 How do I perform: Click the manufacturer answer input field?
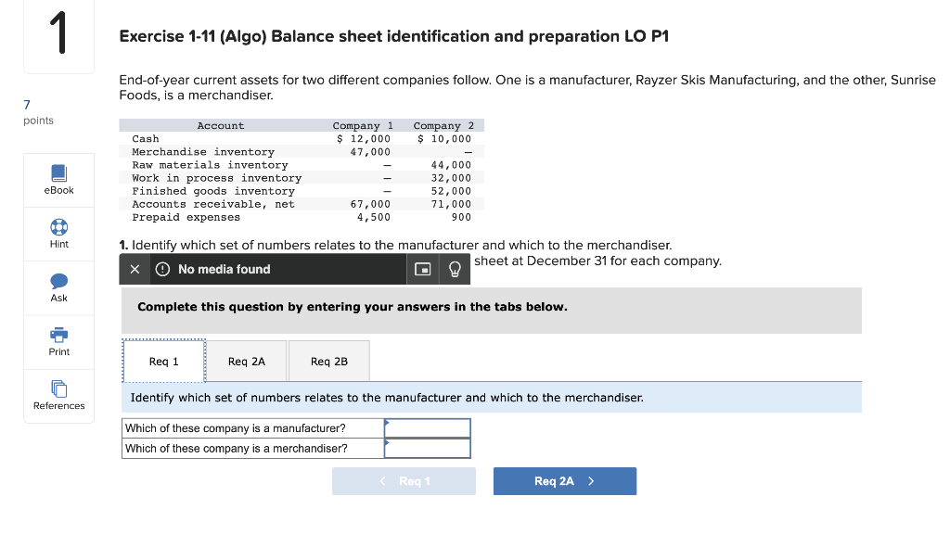[x=427, y=427]
